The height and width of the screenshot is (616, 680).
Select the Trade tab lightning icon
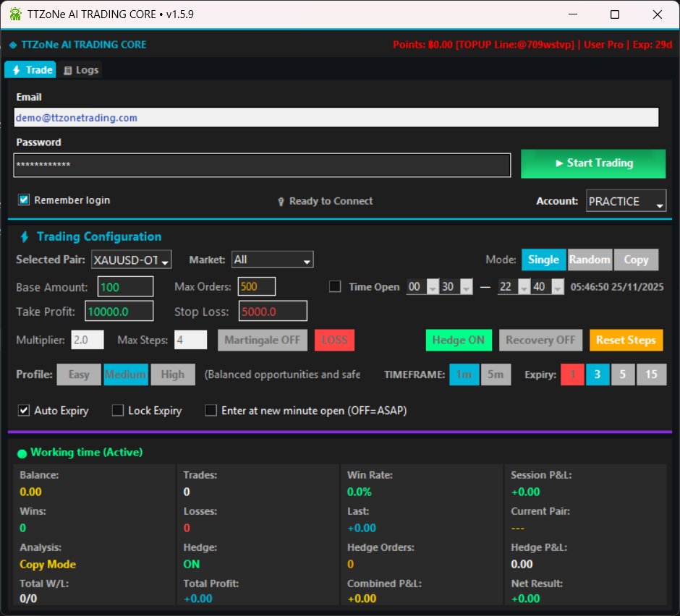tap(16, 69)
